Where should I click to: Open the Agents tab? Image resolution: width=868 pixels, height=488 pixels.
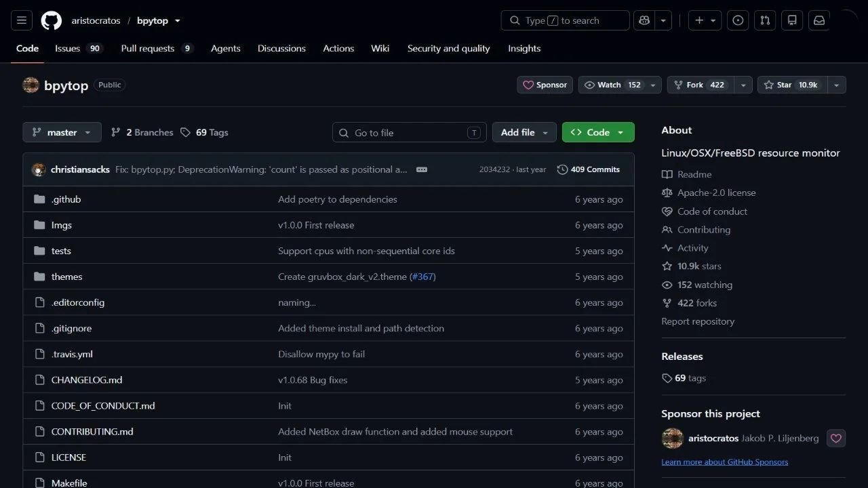pos(226,49)
